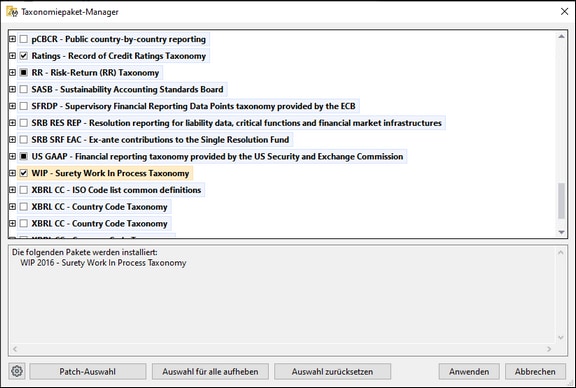Expand the SRB SRF EAC node
The height and width of the screenshot is (388, 576).
[x=12, y=140]
